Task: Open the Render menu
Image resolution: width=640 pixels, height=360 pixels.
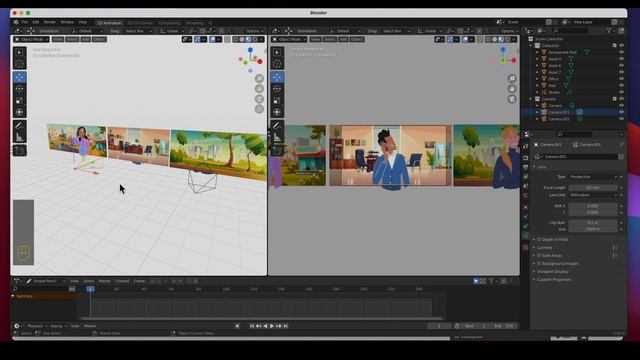Action: click(50, 22)
